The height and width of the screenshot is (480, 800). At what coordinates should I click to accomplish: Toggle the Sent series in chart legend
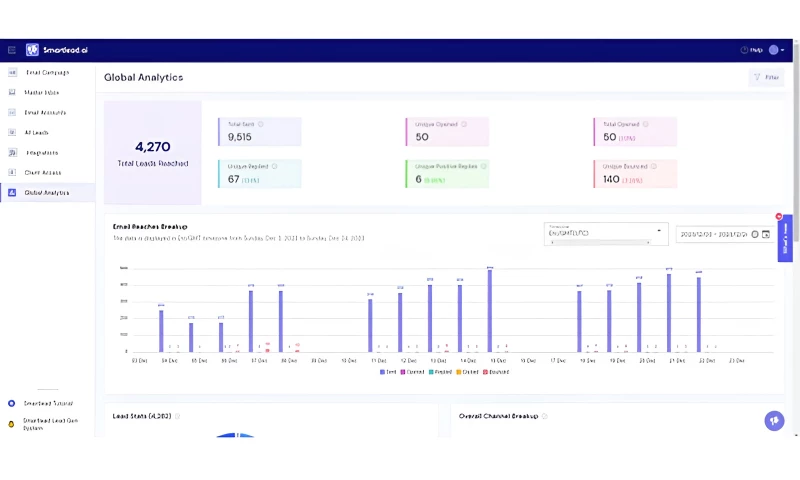(x=389, y=371)
